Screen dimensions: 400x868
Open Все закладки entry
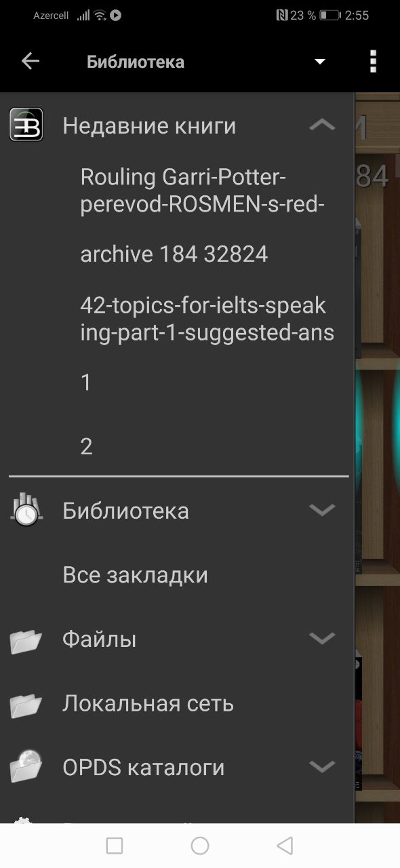(135, 575)
